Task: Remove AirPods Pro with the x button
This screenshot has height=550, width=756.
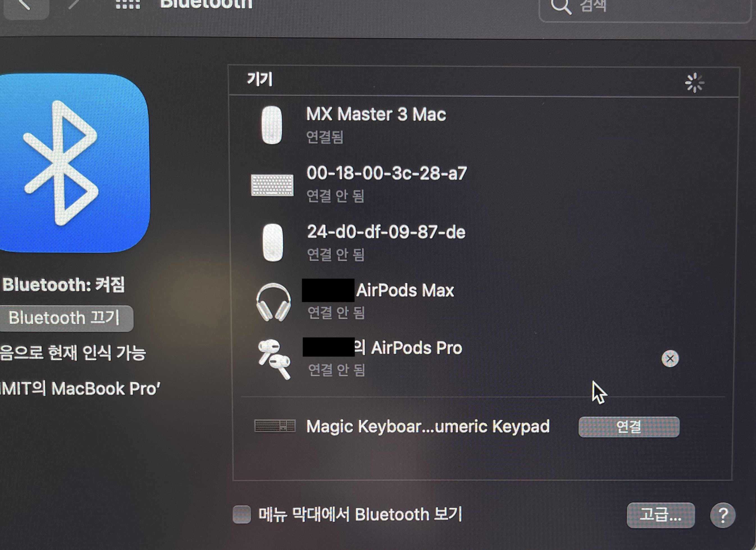Action: (x=670, y=359)
